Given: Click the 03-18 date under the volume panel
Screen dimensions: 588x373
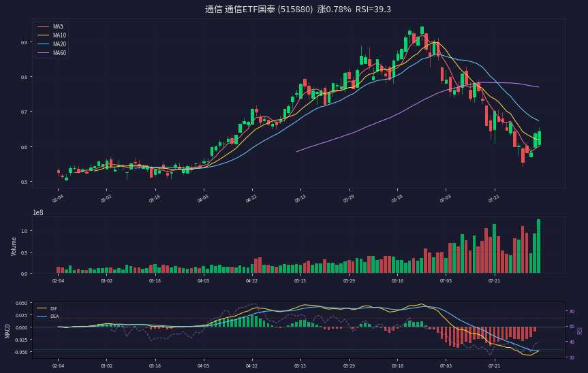Looking at the screenshot, I should coord(155,280).
